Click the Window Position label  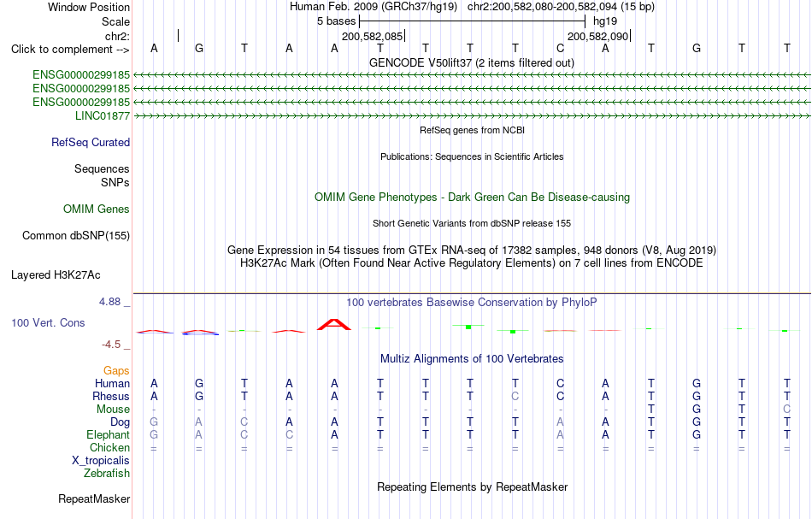89,7
